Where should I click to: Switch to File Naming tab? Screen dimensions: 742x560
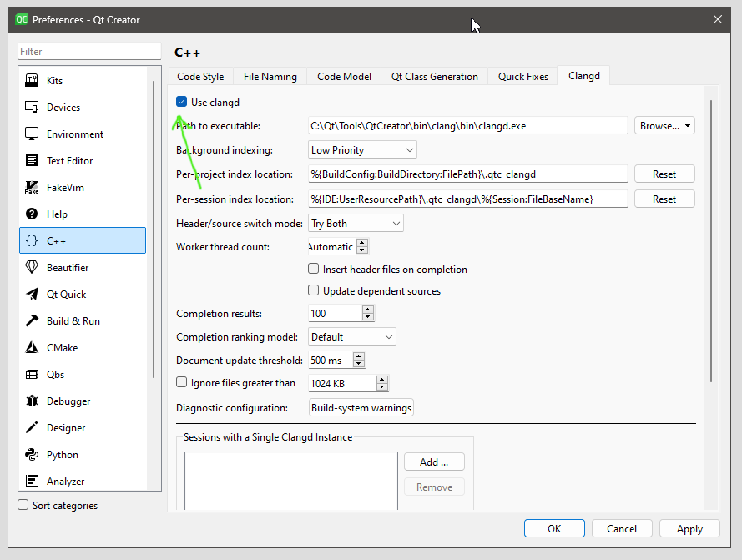[270, 76]
